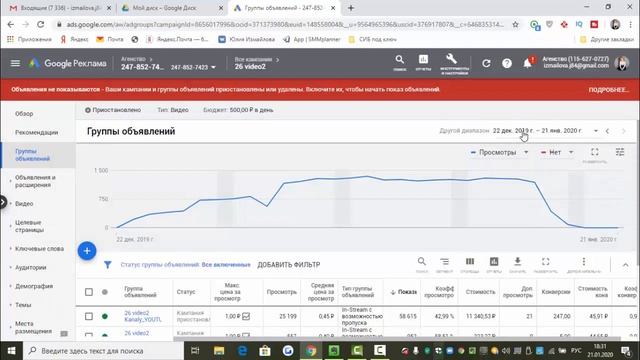Viewport: 640px width, 360px height.
Task: Click the account avatar in header
Action: 622,63
